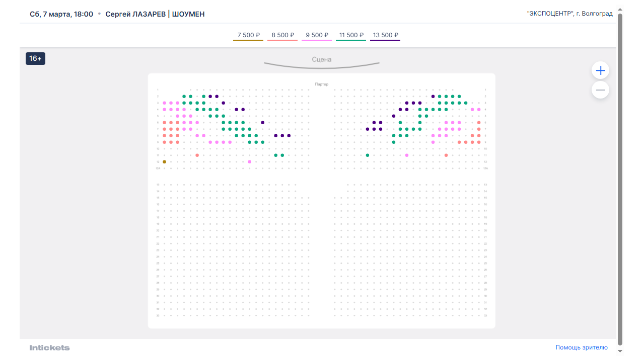Screen dimensions: 644x356
Task: Click the 16+ age rating badge
Action: (x=35, y=59)
